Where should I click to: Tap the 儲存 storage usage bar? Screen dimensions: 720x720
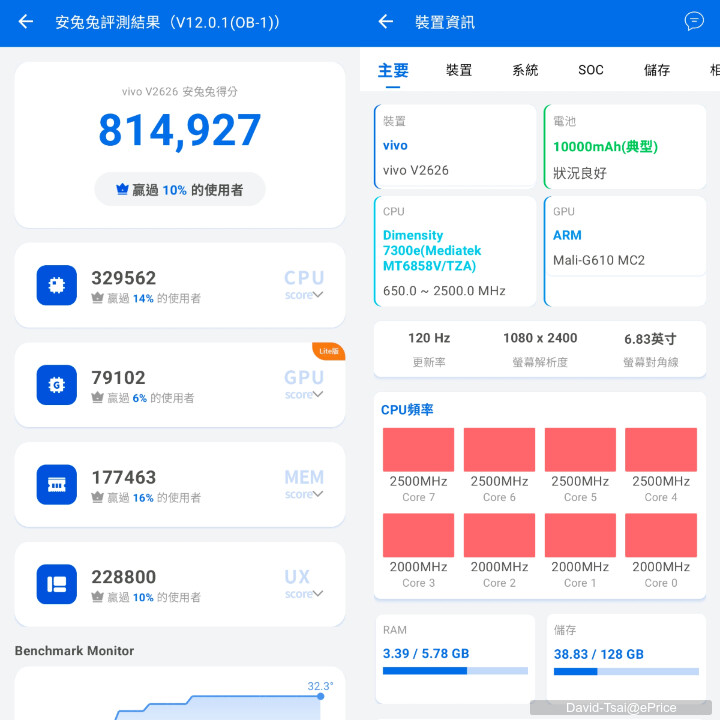626,671
